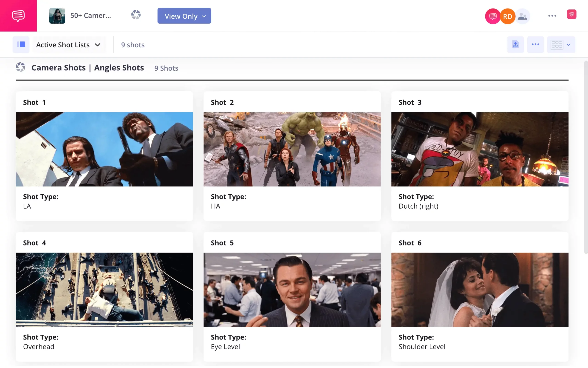Expand the Active Shot Lists dropdown
Screen dimensions: 588x368
(x=68, y=45)
